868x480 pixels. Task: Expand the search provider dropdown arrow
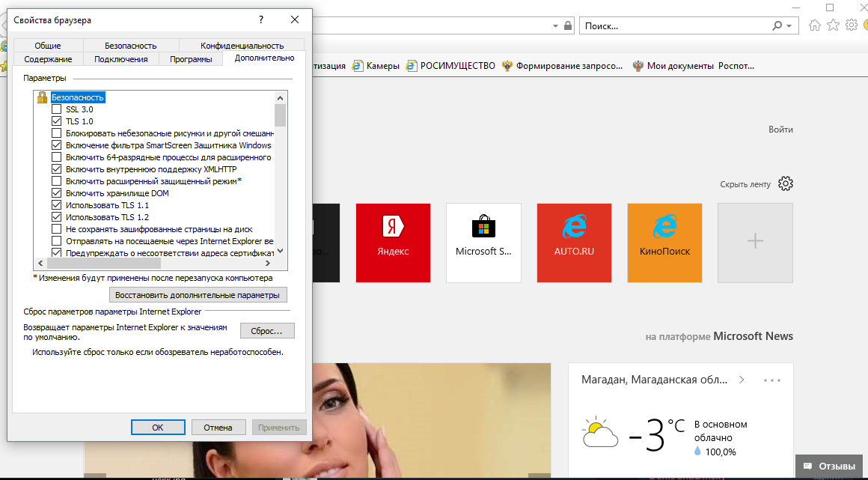[x=789, y=26]
